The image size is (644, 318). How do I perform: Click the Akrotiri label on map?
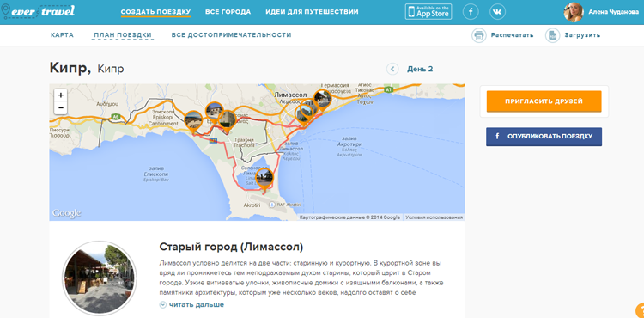click(x=252, y=205)
